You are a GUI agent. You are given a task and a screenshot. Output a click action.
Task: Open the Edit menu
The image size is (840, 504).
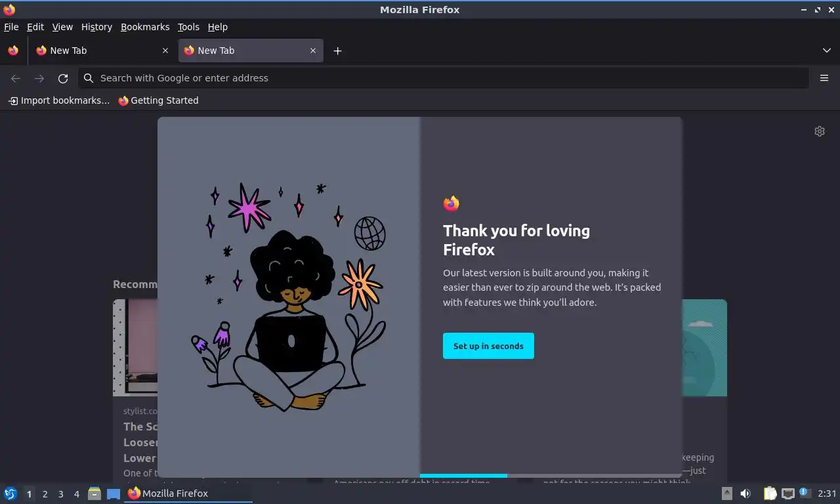[35, 27]
